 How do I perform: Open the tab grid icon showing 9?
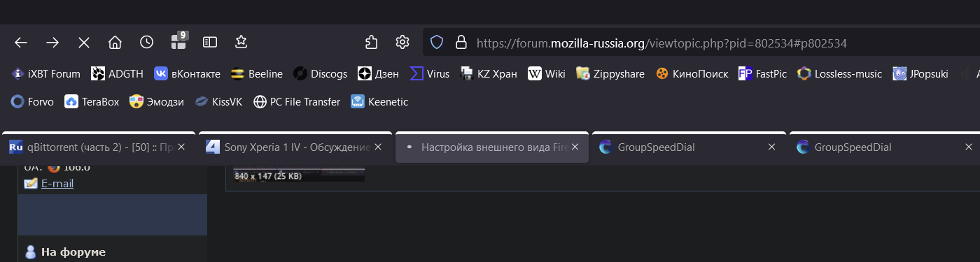coord(179,41)
